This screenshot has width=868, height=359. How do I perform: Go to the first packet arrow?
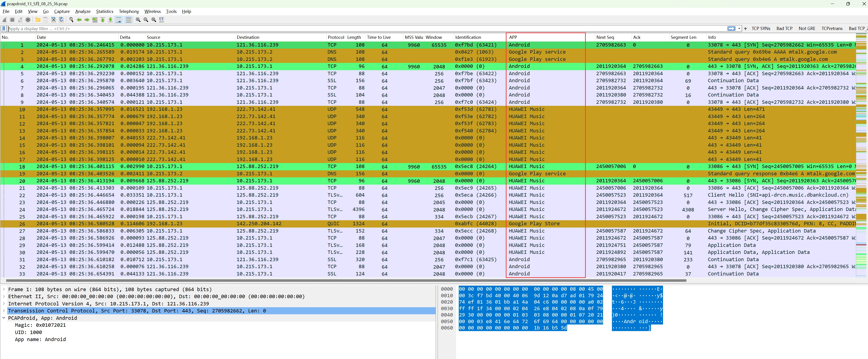click(x=103, y=20)
